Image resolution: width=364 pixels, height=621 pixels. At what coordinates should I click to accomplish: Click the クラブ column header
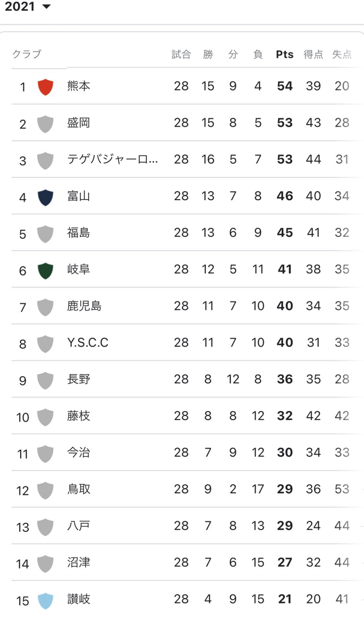pos(27,54)
